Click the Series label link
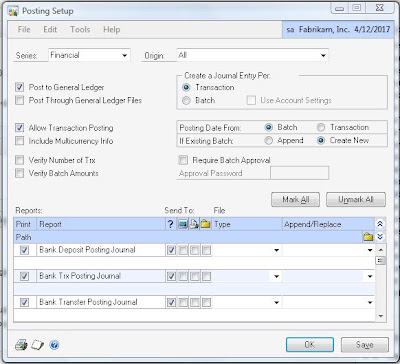 click(26, 56)
